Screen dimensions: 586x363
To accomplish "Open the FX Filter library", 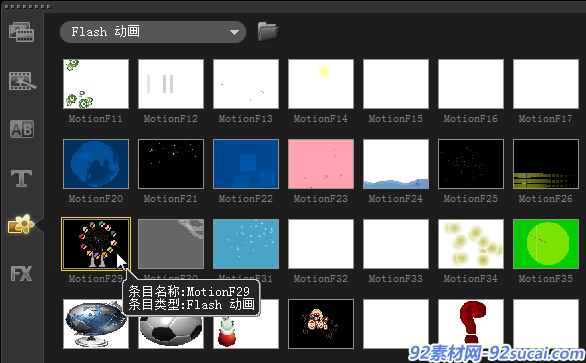I will (x=21, y=274).
